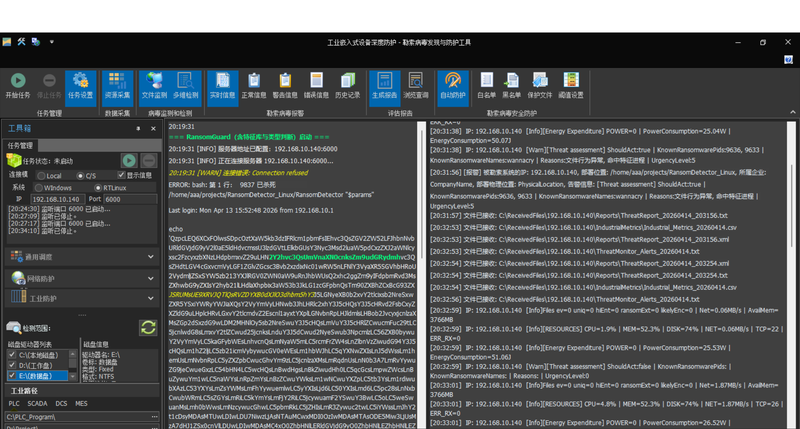
Task: Open 阈值设置 threshold settings
Action: point(570,86)
